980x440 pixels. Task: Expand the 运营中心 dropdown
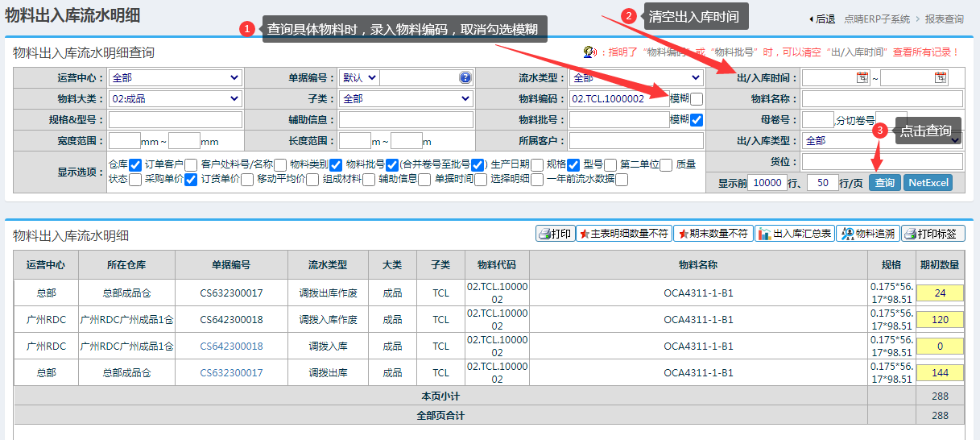(x=175, y=78)
